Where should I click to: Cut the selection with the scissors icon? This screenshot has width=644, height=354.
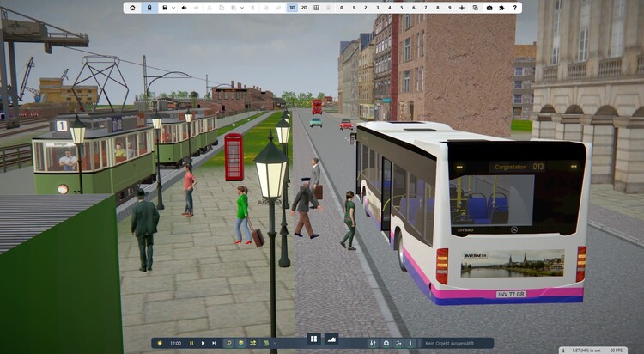(x=210, y=8)
